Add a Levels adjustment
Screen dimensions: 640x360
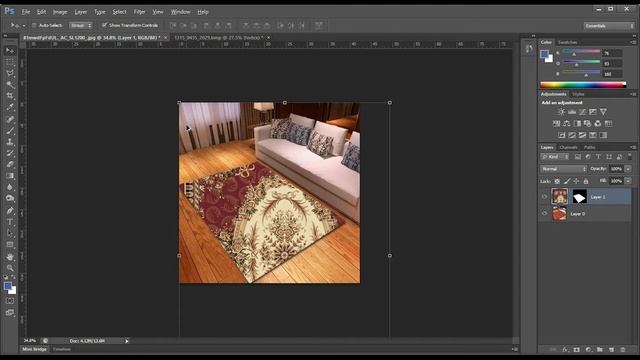[x=572, y=112]
